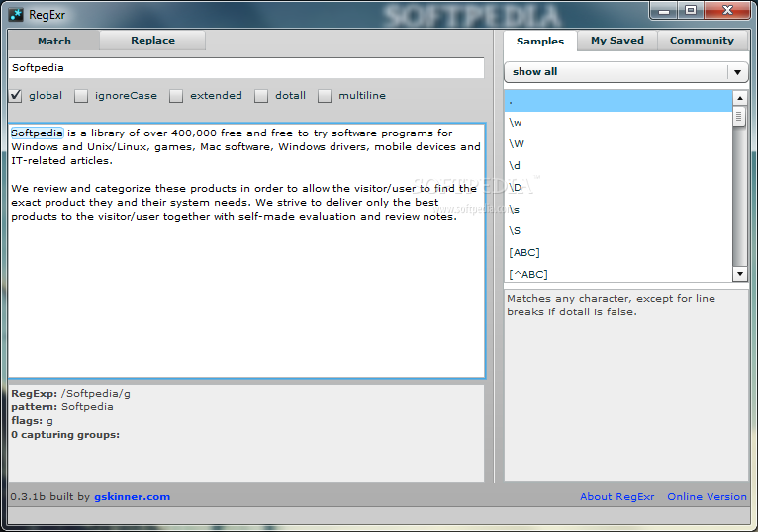Toggle the global checkbox
The height and width of the screenshot is (532, 758).
16,96
